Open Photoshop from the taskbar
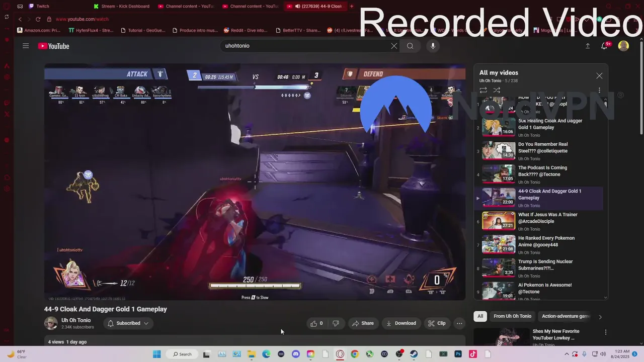 click(x=458, y=354)
